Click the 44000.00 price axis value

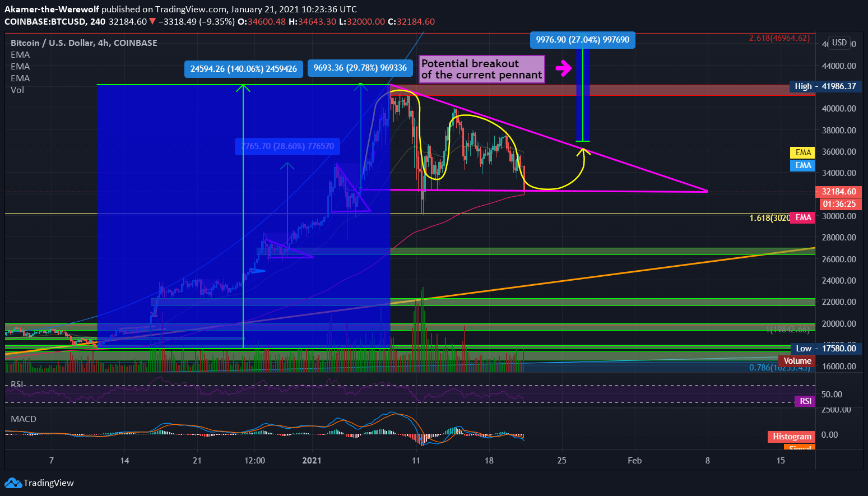coord(839,66)
